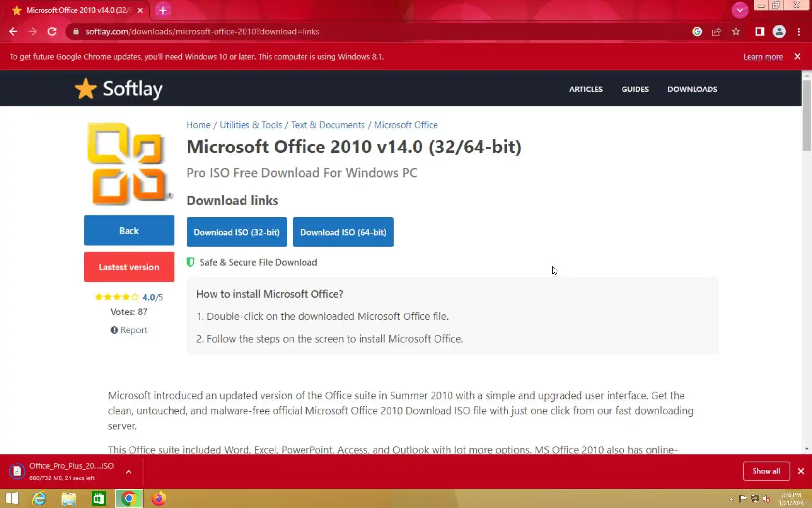Click the green shield secure icon

[190, 262]
